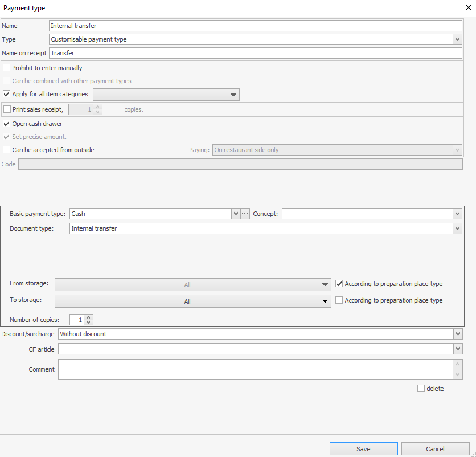Viewport: 476px width, 457px height.
Task: Open the To storage dropdown
Action: [x=325, y=301]
